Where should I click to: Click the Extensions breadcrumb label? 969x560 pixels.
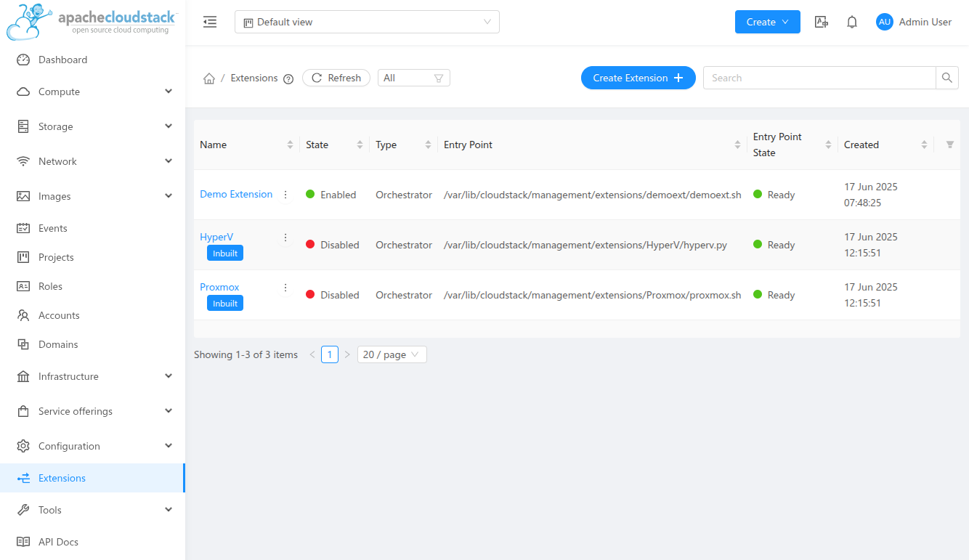254,78
